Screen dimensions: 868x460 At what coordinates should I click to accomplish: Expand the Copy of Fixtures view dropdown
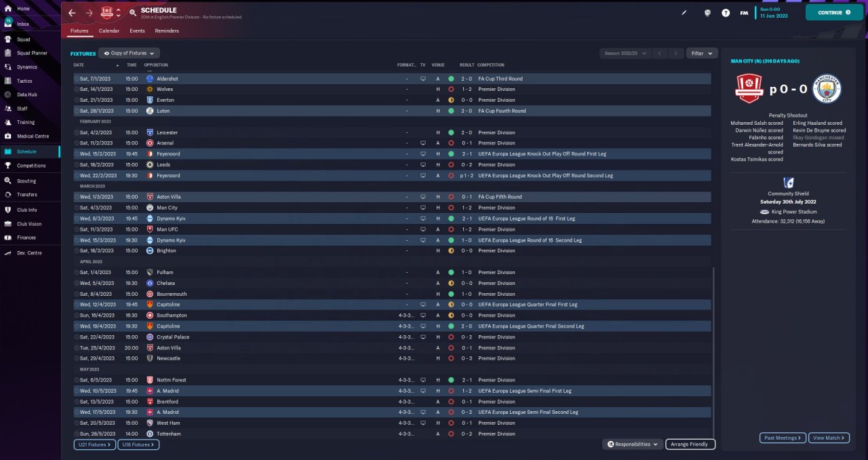129,53
